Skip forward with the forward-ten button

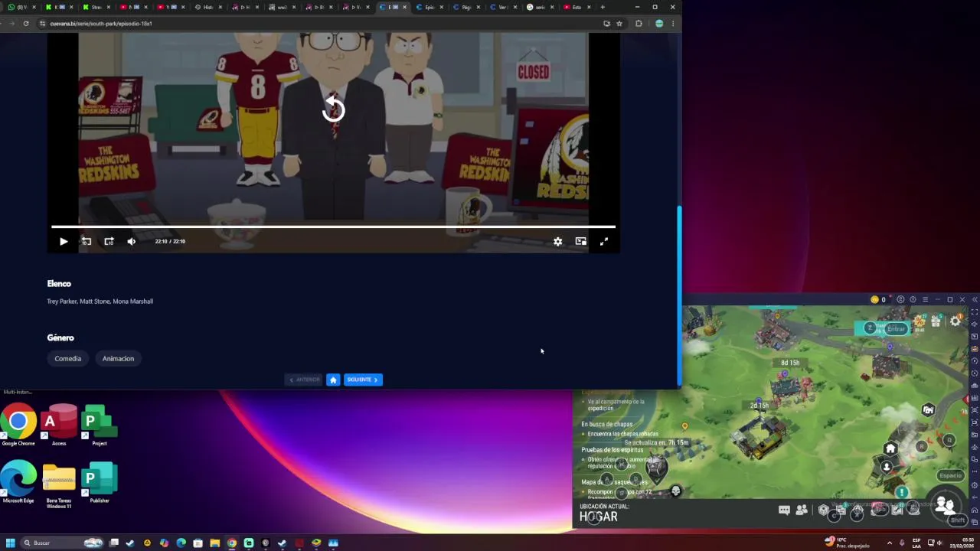[109, 241]
